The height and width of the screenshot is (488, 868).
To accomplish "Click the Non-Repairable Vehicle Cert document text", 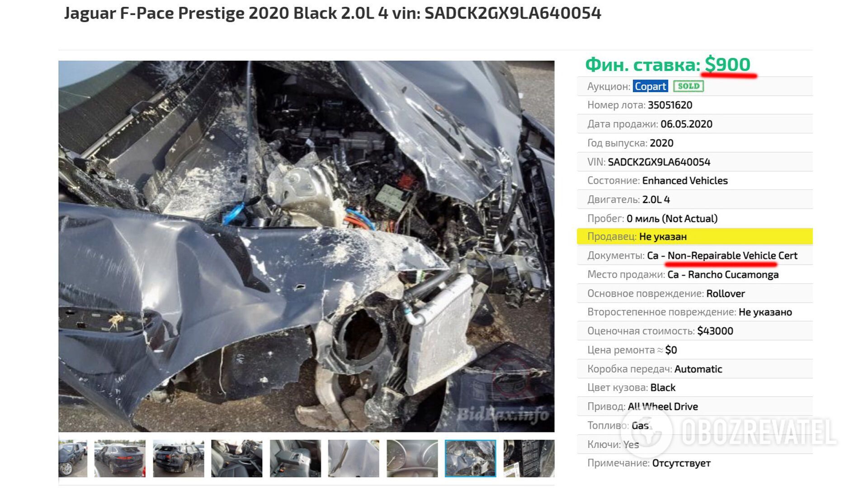I will click(732, 255).
